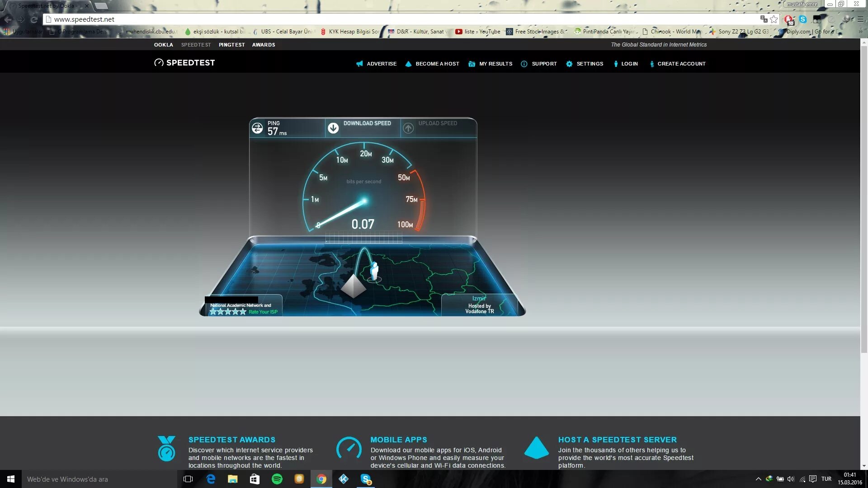
Task: Open a new browser tab
Action: coord(101,6)
